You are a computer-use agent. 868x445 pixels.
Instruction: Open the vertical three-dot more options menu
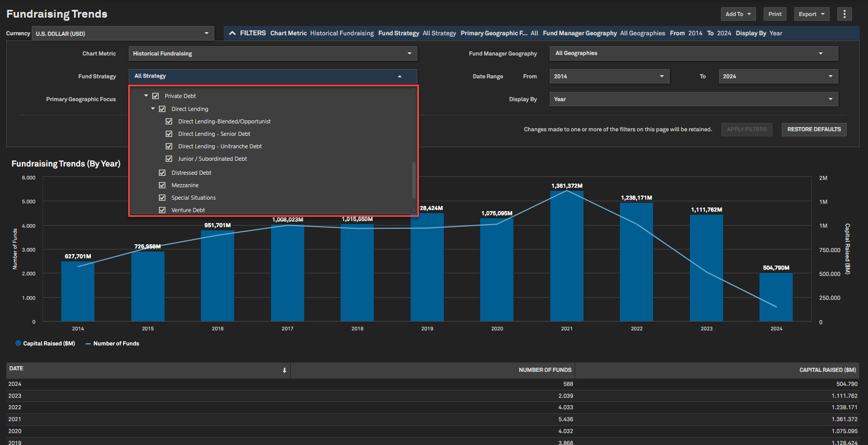click(844, 14)
